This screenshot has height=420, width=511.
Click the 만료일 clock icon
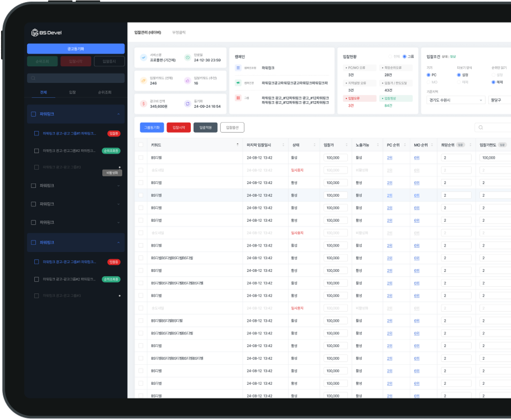click(187, 57)
